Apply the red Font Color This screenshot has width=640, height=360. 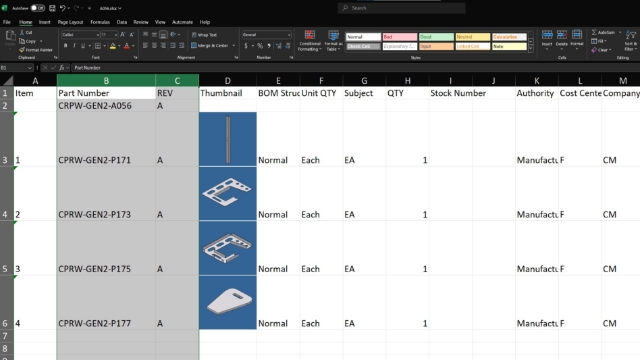click(127, 46)
